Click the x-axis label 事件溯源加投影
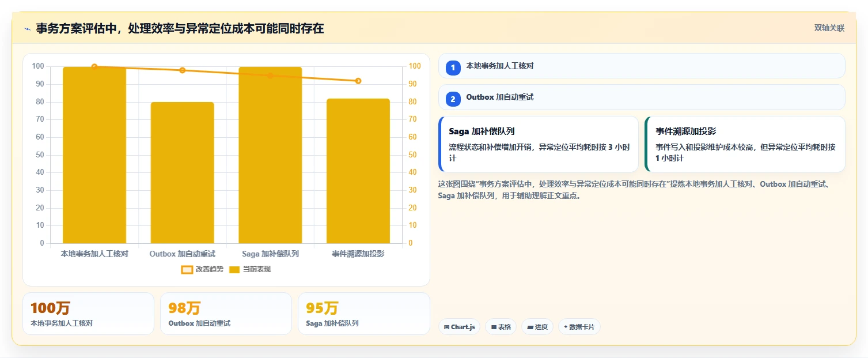The height and width of the screenshot is (358, 868). tap(358, 254)
